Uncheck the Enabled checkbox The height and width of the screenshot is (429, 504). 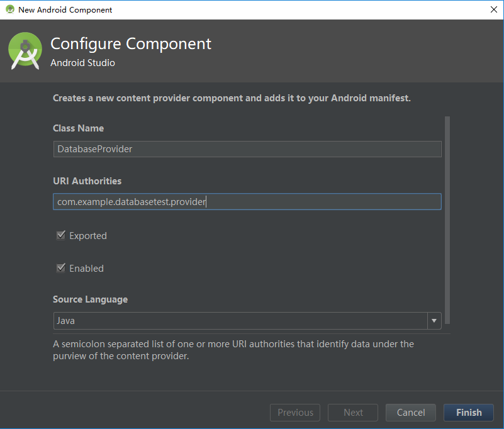coord(61,268)
